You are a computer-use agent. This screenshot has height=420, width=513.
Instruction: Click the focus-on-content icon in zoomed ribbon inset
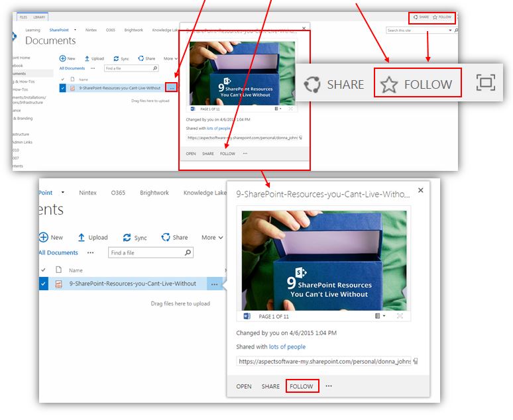486,82
